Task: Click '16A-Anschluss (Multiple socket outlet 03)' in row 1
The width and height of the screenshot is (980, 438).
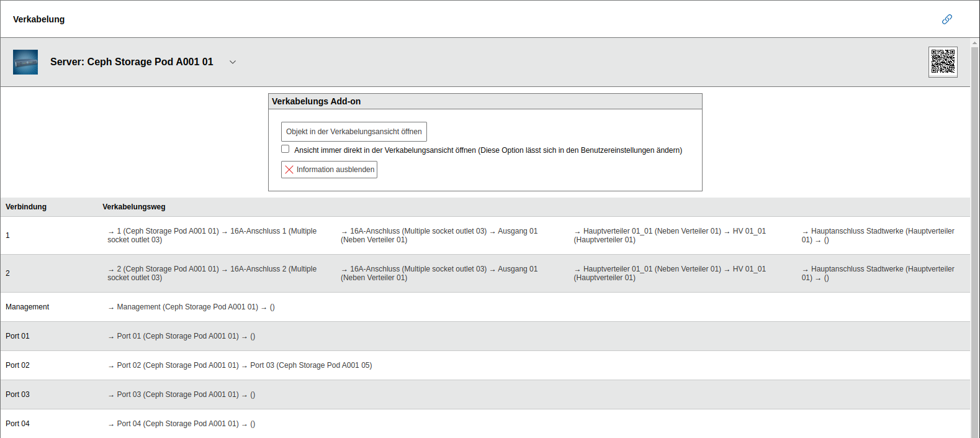Action: click(x=418, y=231)
